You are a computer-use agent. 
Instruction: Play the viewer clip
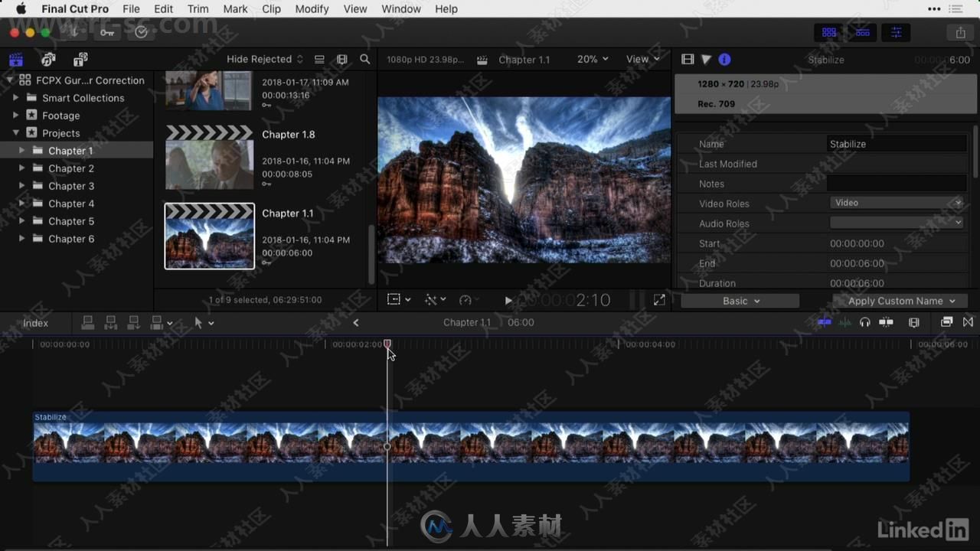click(x=508, y=301)
